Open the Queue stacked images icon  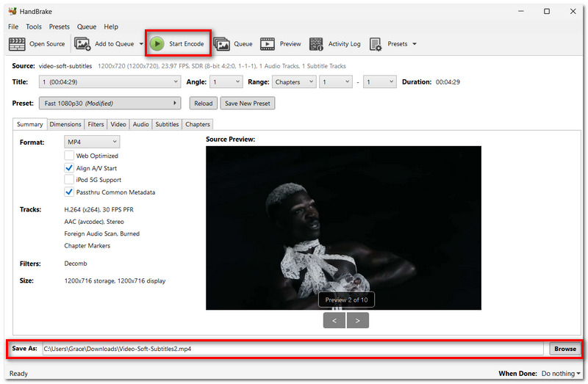click(x=222, y=44)
